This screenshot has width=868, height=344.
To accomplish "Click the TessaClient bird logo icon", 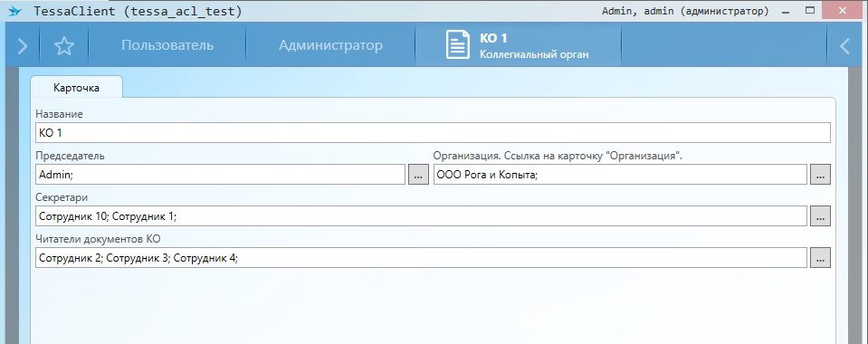I will point(15,11).
